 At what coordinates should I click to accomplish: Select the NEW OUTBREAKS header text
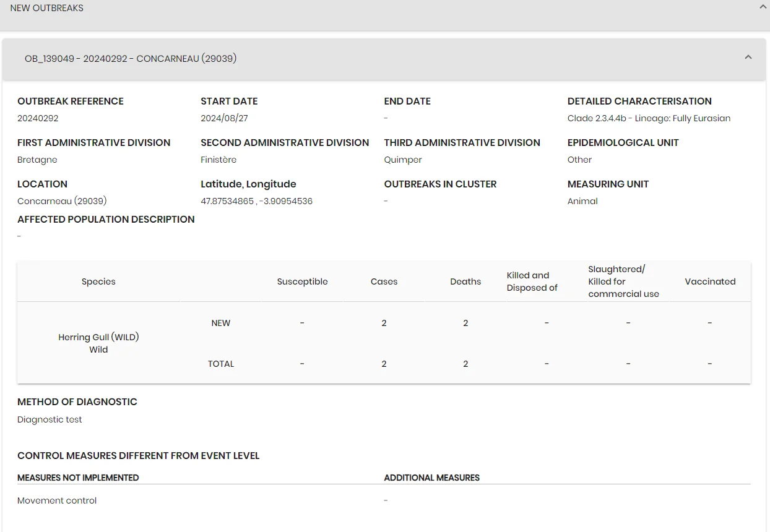click(x=47, y=8)
